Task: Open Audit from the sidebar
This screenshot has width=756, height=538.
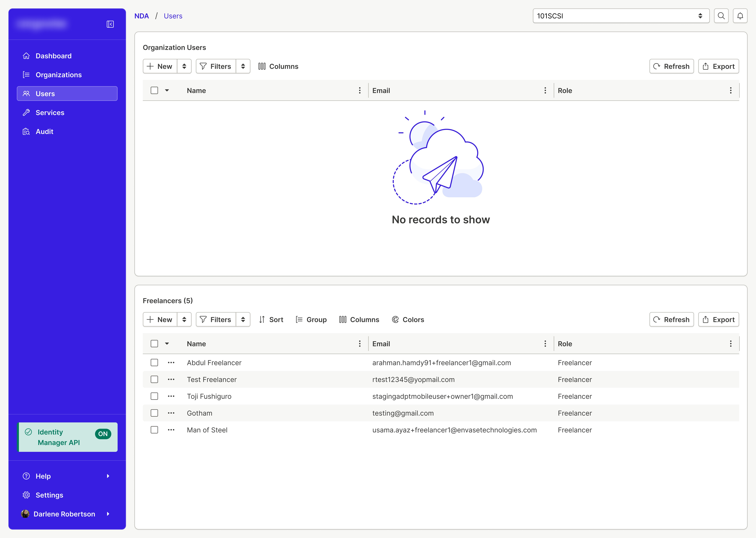Action: pyautogui.click(x=44, y=131)
